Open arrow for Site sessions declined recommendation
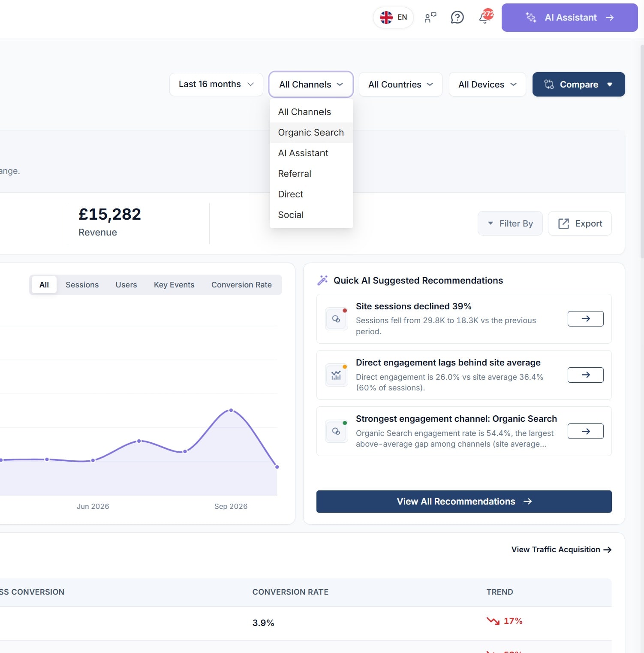644x653 pixels. (585, 319)
